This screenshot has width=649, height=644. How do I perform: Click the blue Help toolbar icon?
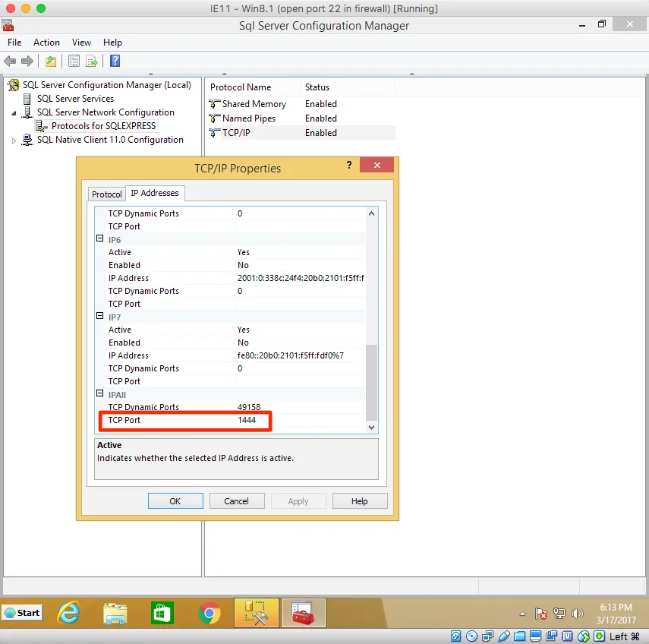(115, 61)
